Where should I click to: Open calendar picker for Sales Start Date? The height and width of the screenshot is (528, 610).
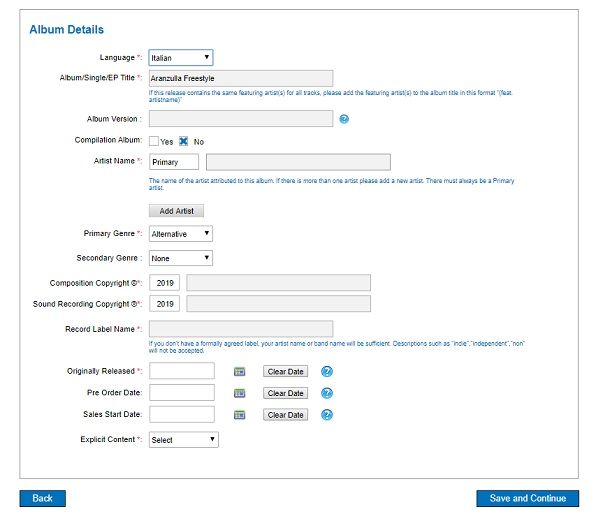[x=239, y=415]
